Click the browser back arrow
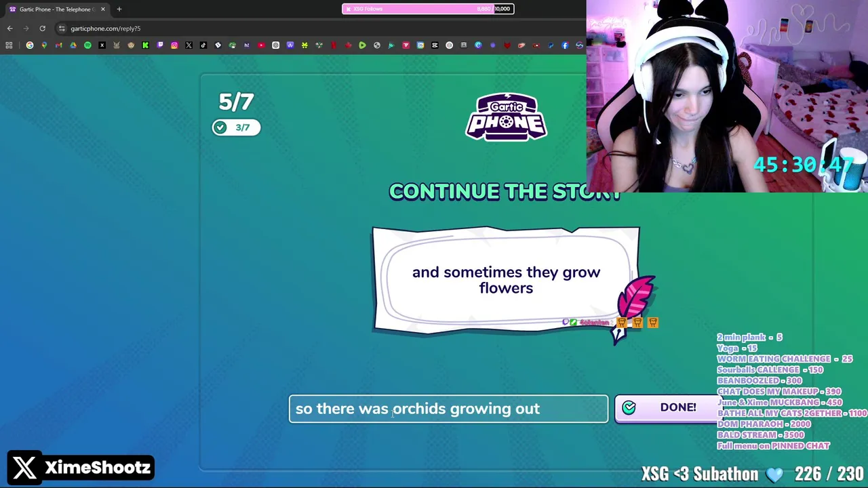This screenshot has height=488, width=868. (x=9, y=28)
